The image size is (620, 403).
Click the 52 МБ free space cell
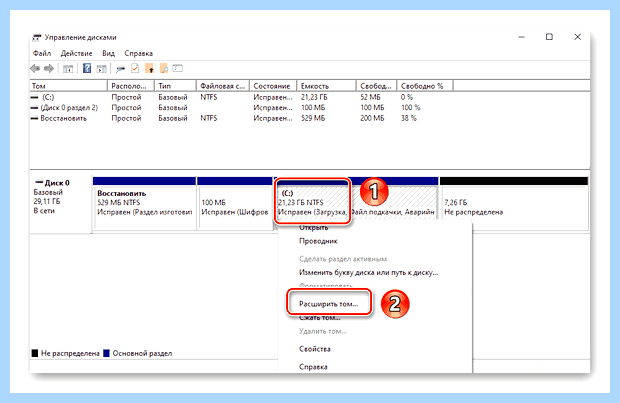pos(370,97)
